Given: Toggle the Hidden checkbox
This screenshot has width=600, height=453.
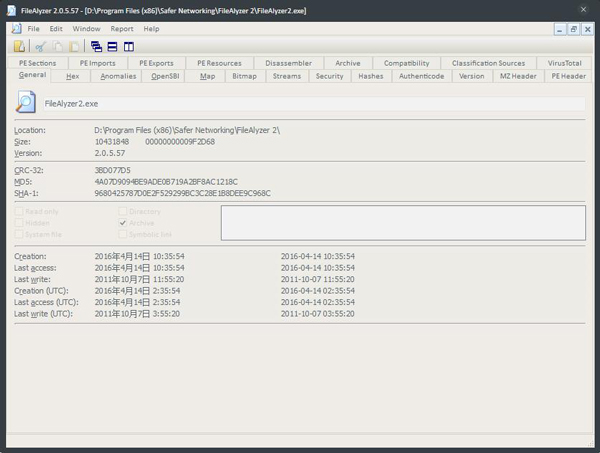Looking at the screenshot, I should point(18,223).
